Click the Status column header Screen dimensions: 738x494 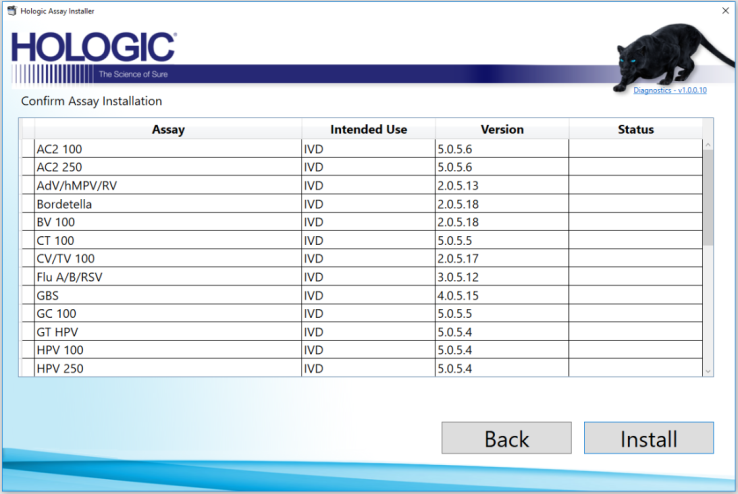(x=635, y=129)
